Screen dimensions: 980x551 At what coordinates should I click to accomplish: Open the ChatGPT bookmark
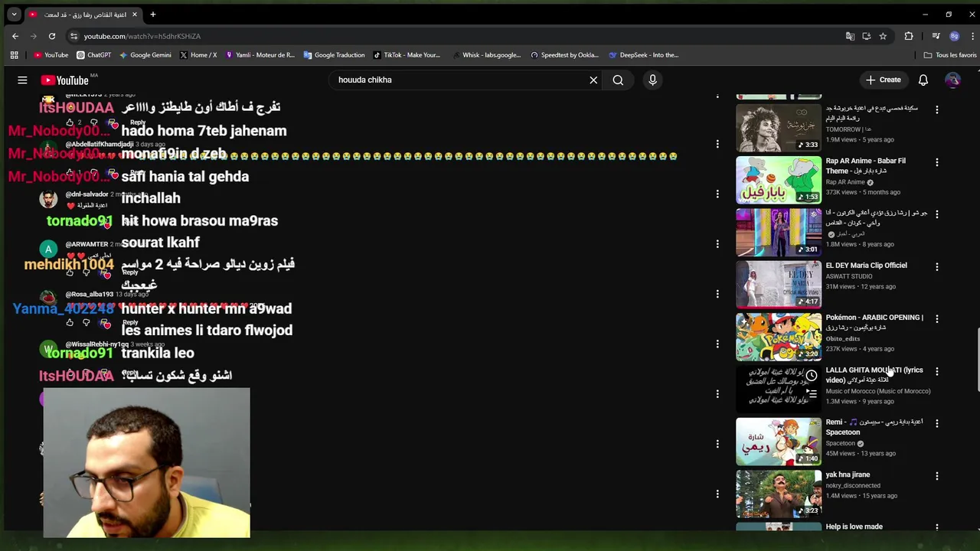click(x=94, y=55)
